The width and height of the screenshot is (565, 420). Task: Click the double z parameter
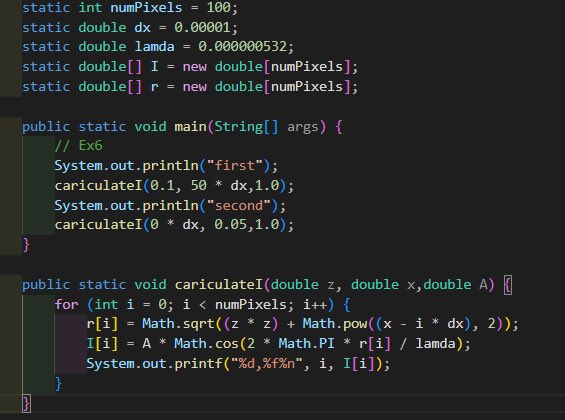303,285
